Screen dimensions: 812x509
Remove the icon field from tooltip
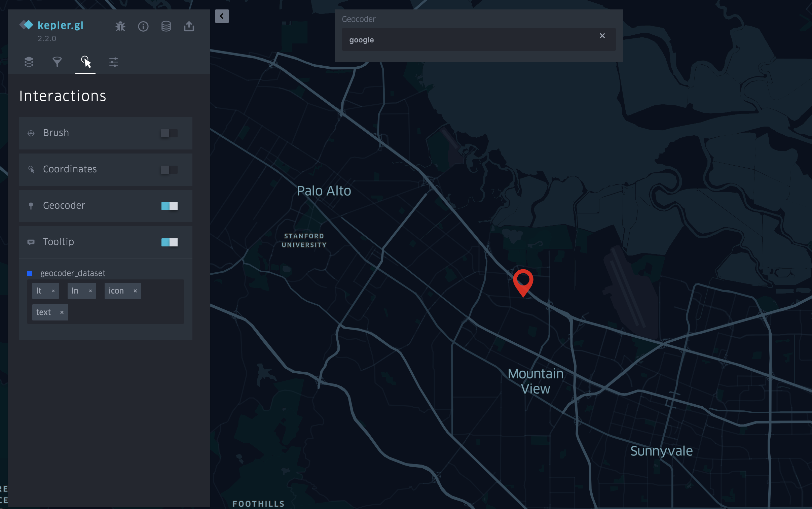[135, 291]
